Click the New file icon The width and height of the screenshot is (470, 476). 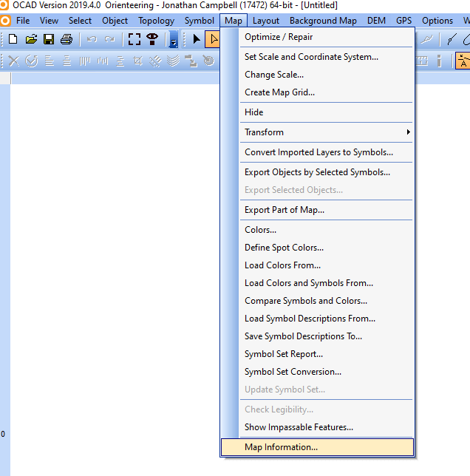point(13,39)
